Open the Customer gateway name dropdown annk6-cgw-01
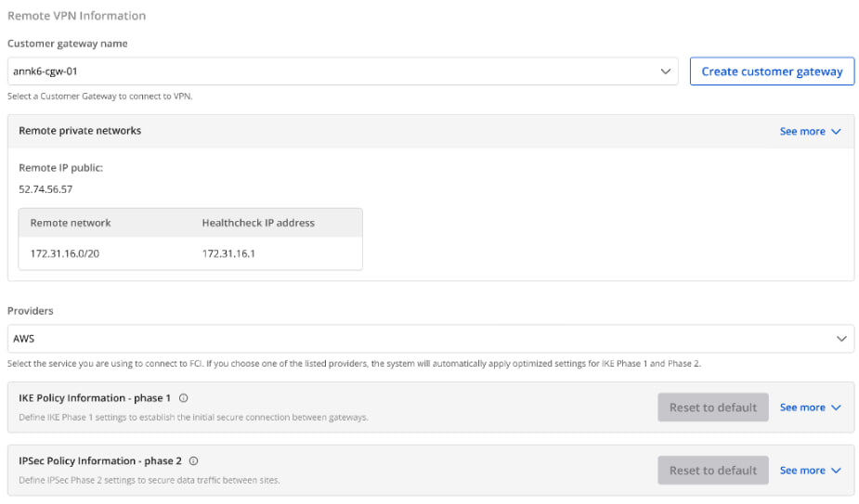Image resolution: width=859 pixels, height=504 pixels. (343, 71)
